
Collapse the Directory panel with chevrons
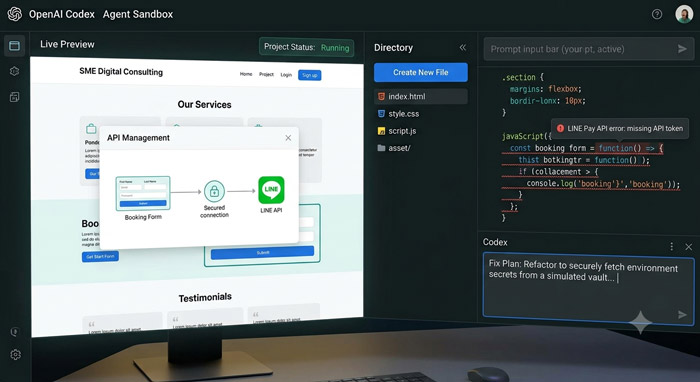point(462,47)
